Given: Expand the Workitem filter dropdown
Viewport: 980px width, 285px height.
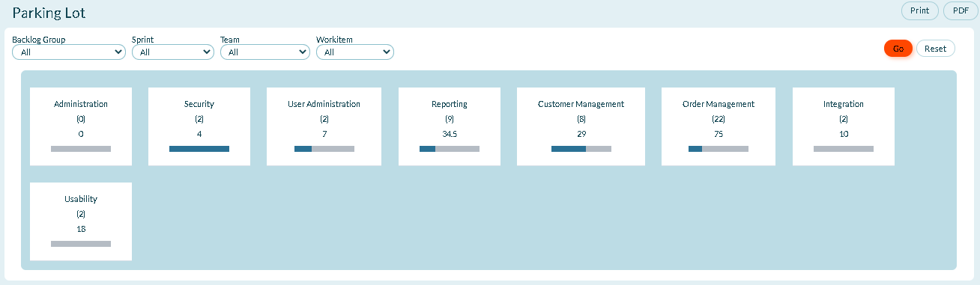Looking at the screenshot, I should click(x=355, y=52).
